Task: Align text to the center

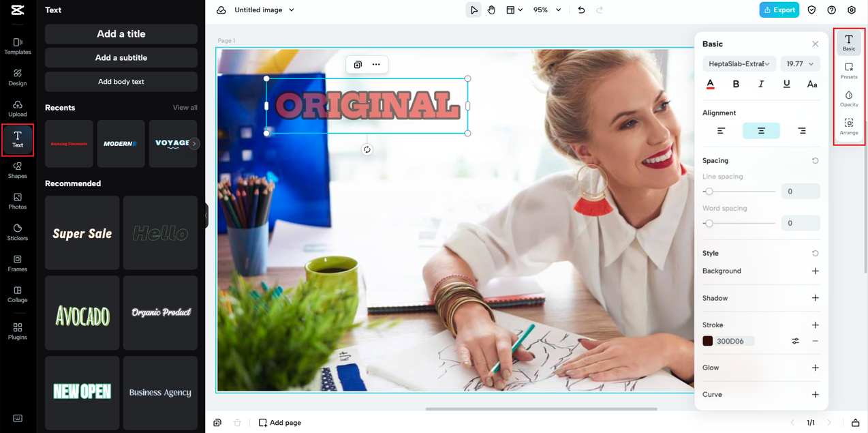Action: tap(761, 131)
